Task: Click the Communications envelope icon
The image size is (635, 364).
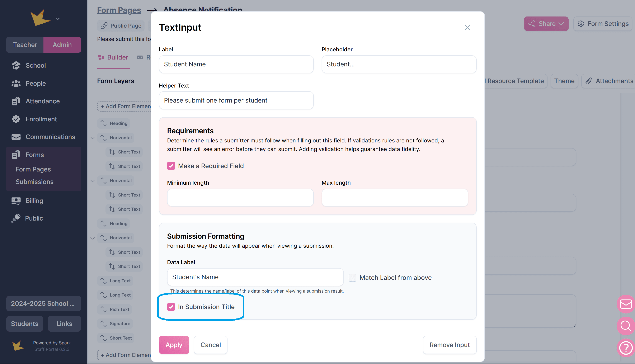Action: (16, 137)
